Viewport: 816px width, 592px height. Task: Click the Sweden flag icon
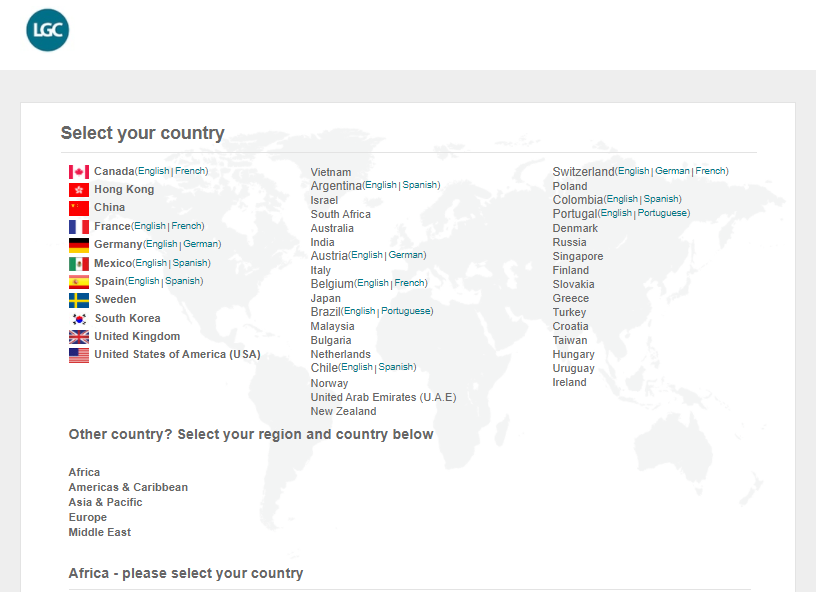(x=79, y=300)
